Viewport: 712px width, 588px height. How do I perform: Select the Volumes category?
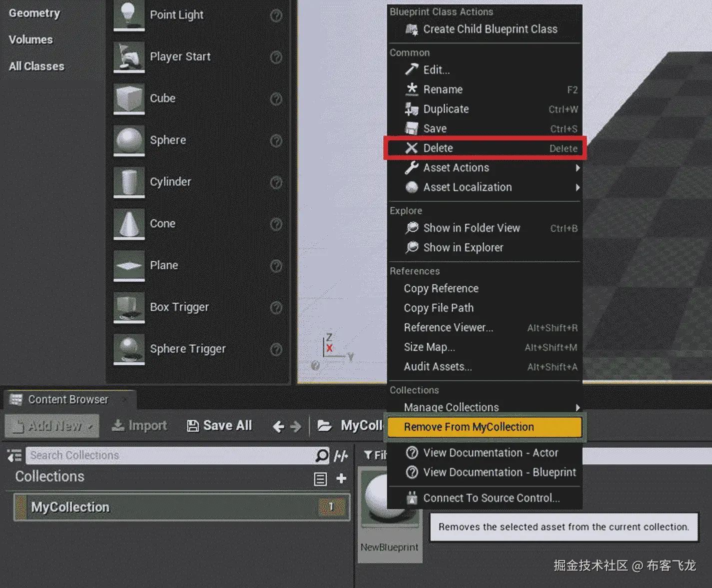click(x=30, y=39)
